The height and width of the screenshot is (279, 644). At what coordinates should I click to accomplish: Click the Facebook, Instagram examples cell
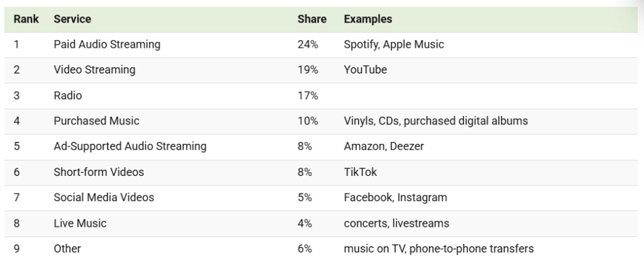coord(395,197)
